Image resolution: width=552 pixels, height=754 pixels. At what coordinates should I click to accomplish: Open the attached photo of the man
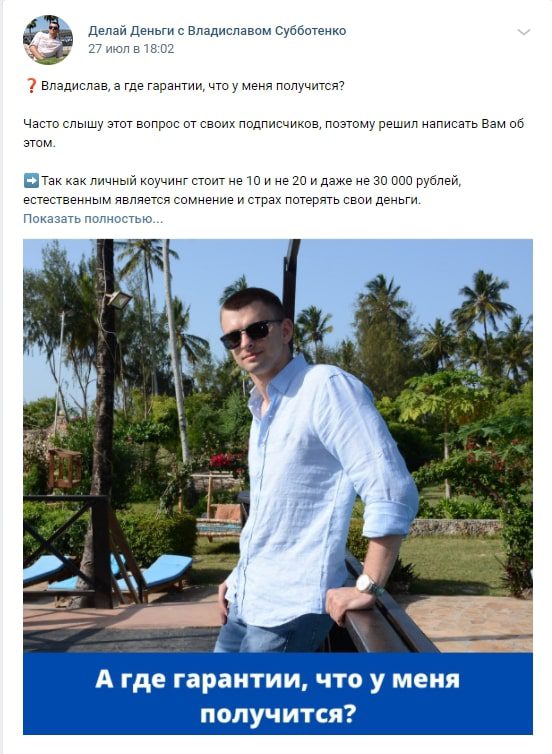click(x=278, y=445)
